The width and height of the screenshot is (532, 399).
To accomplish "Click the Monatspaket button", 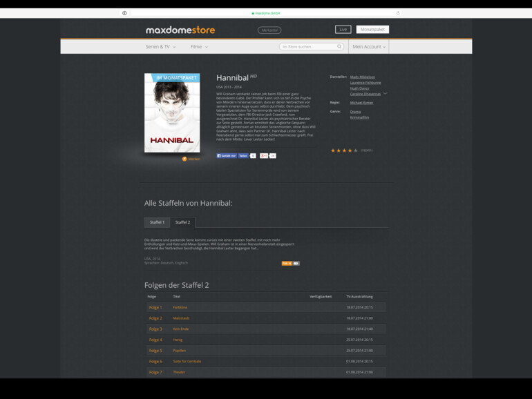I will (x=372, y=30).
